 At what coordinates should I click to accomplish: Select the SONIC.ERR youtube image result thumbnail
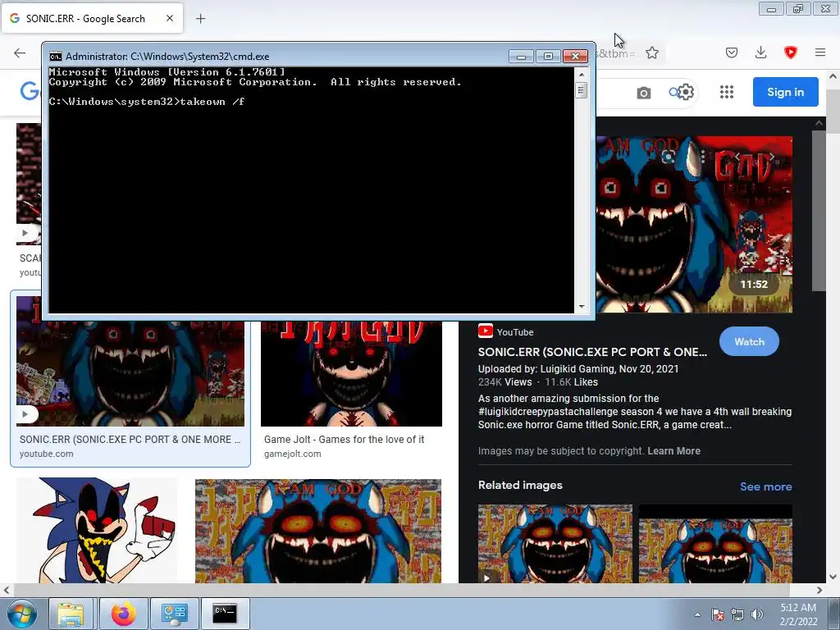click(x=130, y=373)
